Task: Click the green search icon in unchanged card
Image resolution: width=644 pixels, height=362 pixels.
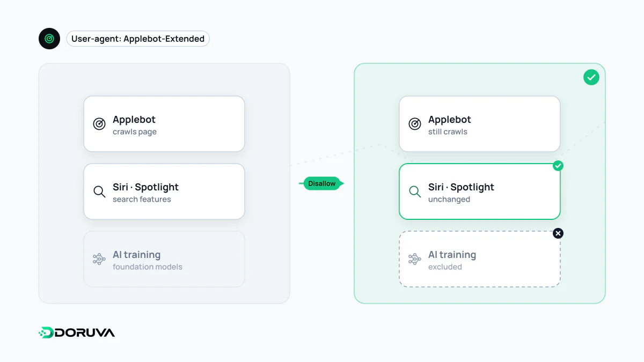Action: [x=415, y=191]
